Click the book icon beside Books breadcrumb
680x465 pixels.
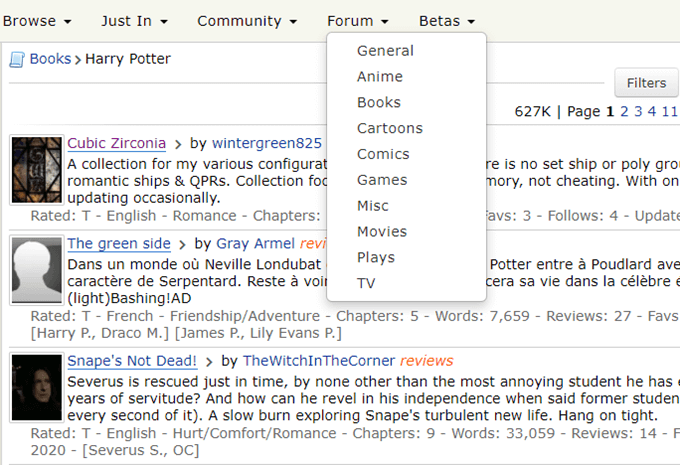click(x=17, y=60)
